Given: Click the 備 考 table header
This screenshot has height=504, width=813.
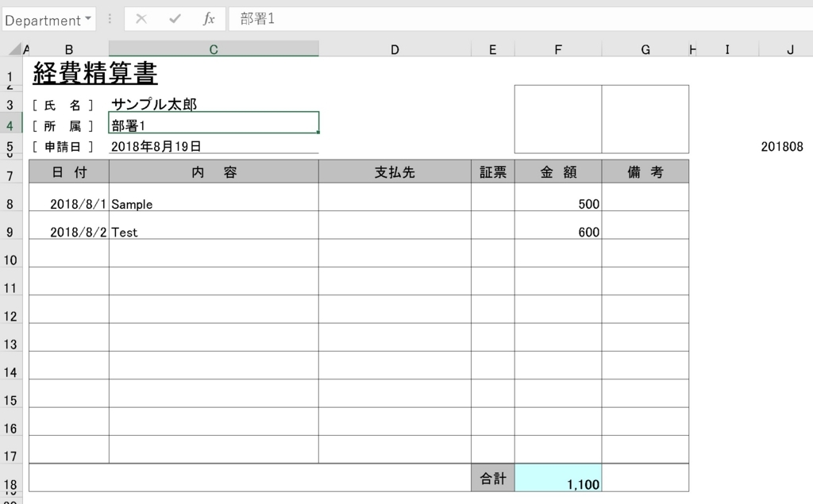Looking at the screenshot, I should [645, 171].
